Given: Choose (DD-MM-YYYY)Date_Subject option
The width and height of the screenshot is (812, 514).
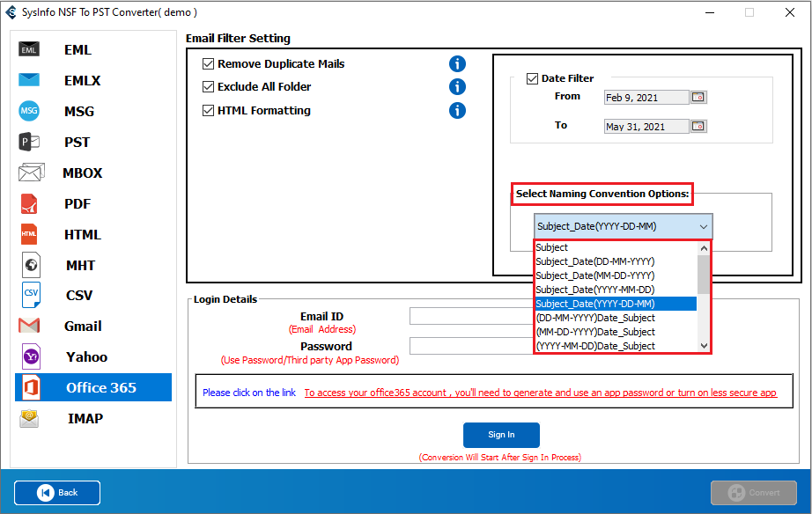Looking at the screenshot, I should tap(616, 318).
